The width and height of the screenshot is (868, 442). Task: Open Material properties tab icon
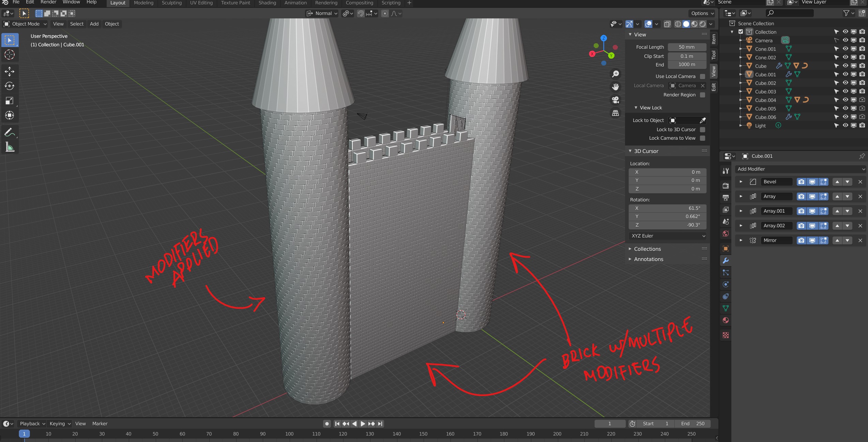pos(726,320)
